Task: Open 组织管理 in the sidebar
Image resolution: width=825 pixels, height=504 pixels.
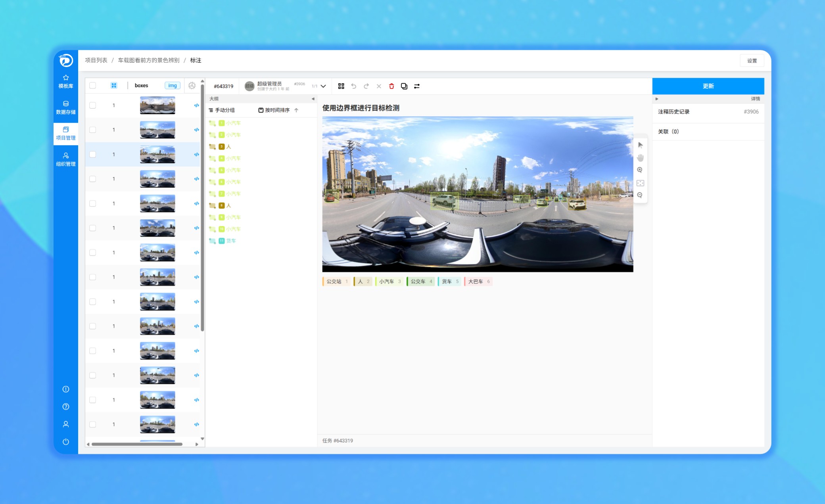Action: pyautogui.click(x=66, y=159)
